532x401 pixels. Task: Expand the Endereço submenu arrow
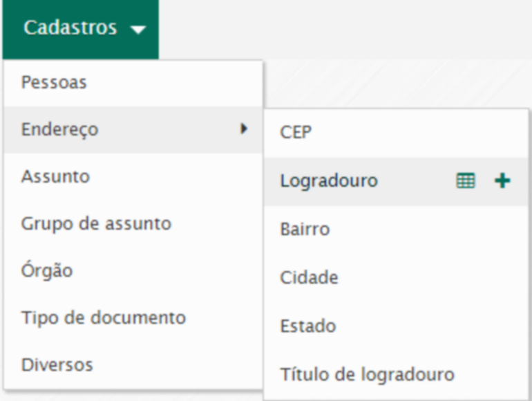pyautogui.click(x=243, y=129)
